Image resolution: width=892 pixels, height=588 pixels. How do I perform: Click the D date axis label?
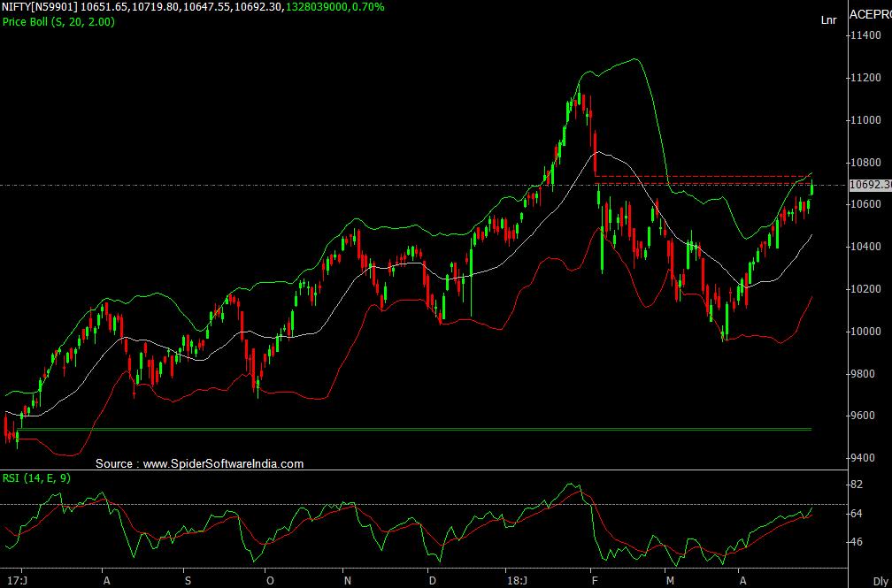click(433, 581)
